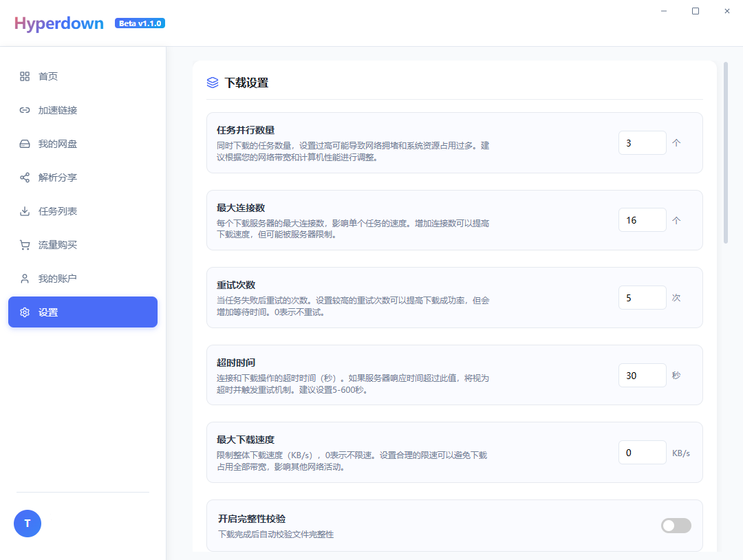Viewport: 743px width, 560px height.
Task: Click the 任务并行数量 value field showing 3
Action: point(642,142)
